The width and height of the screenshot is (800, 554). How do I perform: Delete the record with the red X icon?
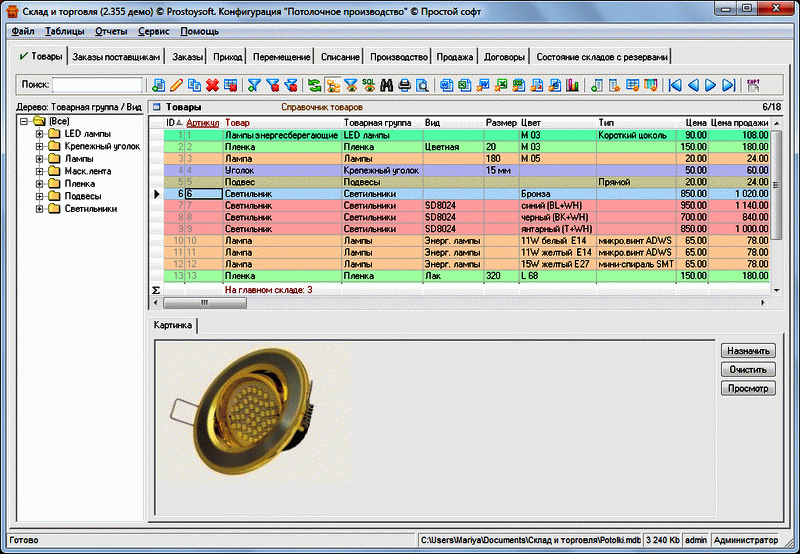pos(212,85)
